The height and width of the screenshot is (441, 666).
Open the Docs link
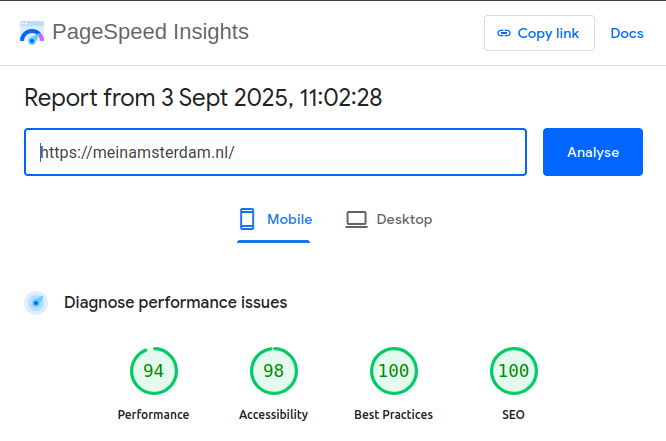pos(627,33)
